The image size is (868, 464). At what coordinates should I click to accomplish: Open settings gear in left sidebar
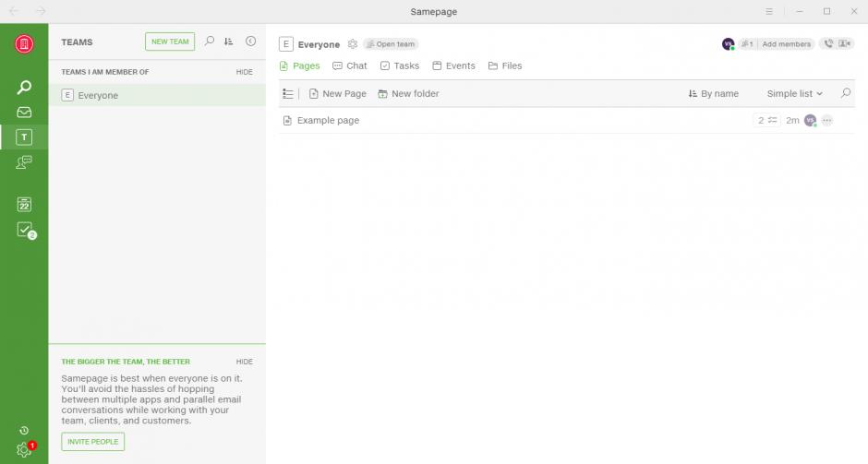tap(24, 449)
